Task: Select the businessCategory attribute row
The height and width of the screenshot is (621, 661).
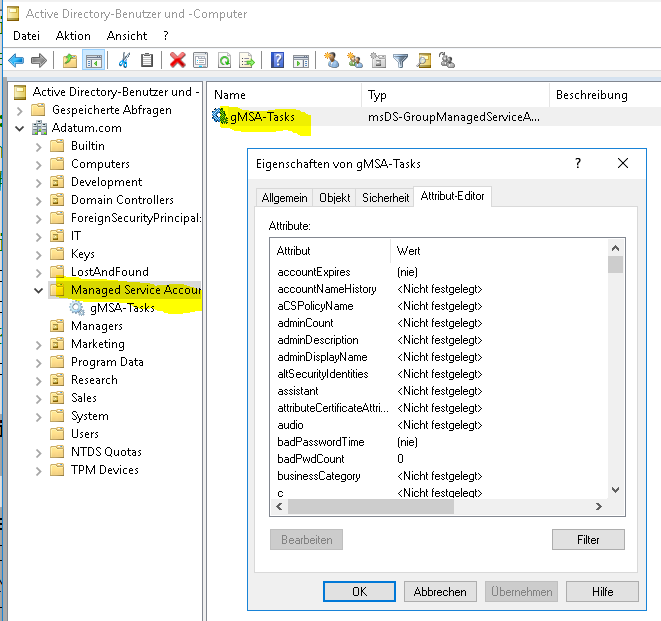Action: 438,476
